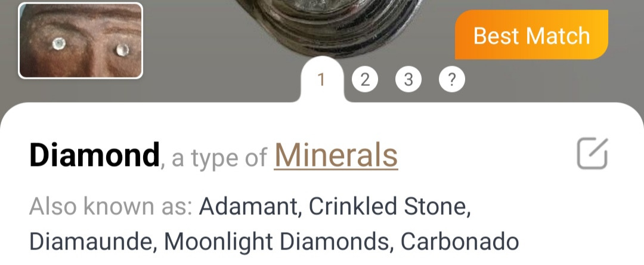Tap the Diamond title heading
The width and height of the screenshot is (644, 265).
[x=94, y=156]
